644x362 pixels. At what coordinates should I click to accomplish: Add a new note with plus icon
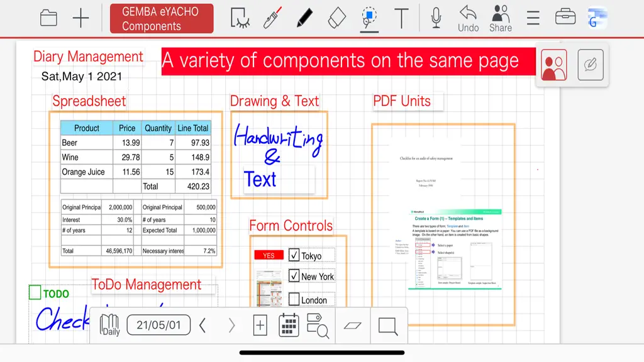tap(80, 18)
